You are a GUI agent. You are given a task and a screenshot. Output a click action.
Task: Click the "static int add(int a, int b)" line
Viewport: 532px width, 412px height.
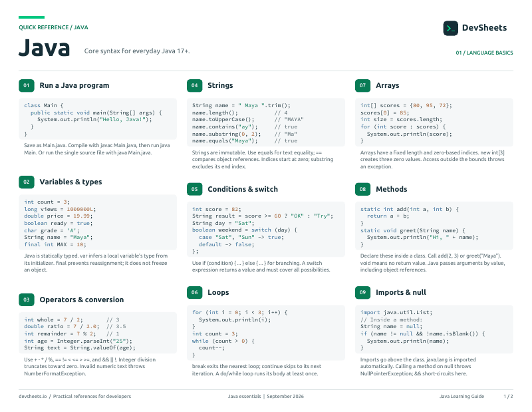[x=409, y=209]
